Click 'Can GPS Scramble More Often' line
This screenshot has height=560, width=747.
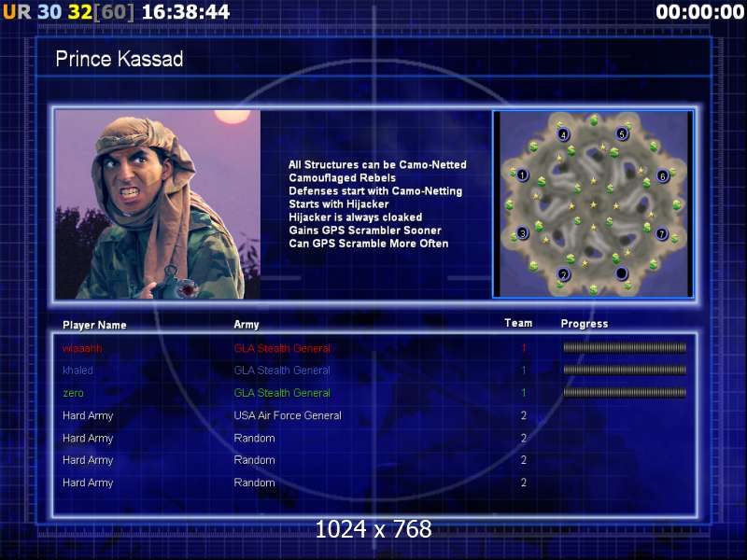(368, 244)
